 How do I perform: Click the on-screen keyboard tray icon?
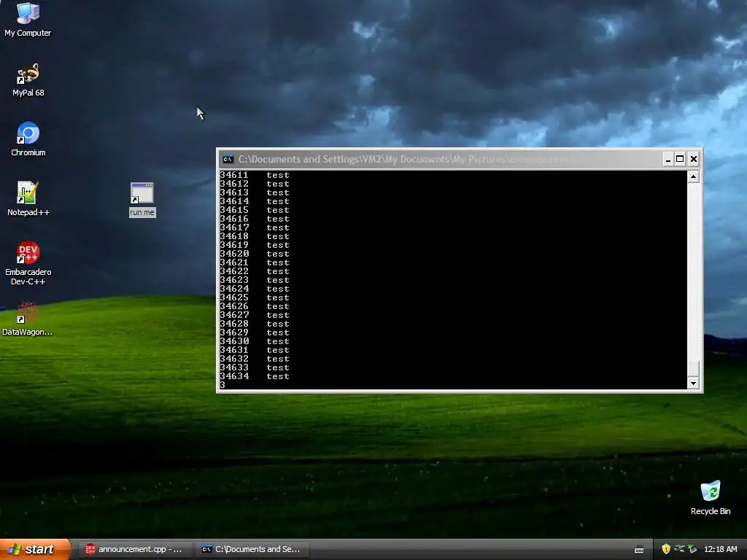(639, 550)
